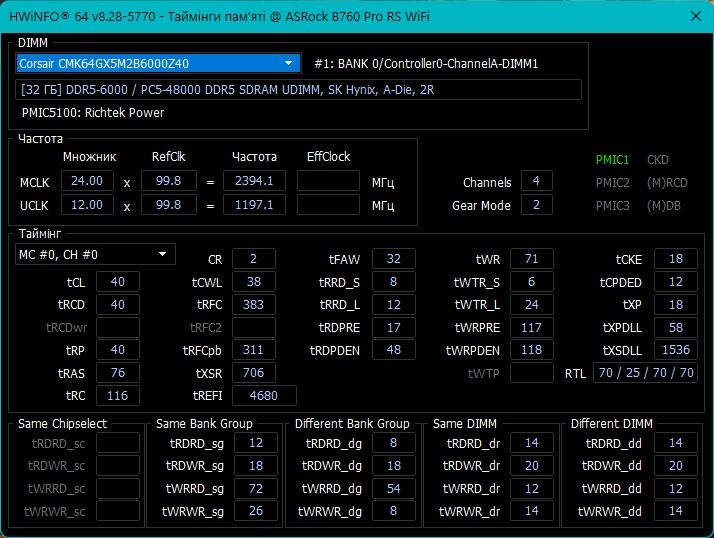Click the tRDWR_sg value field

tap(256, 466)
